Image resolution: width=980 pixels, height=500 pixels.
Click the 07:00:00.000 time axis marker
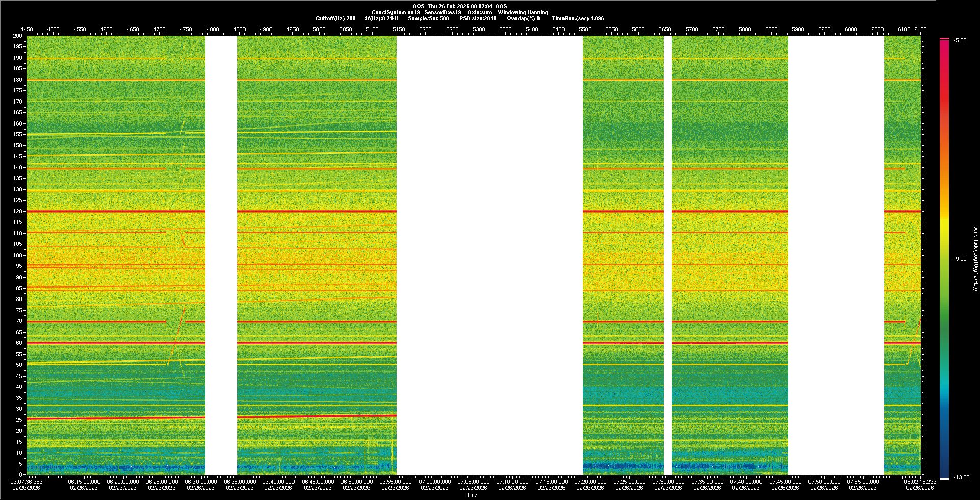pyautogui.click(x=434, y=481)
